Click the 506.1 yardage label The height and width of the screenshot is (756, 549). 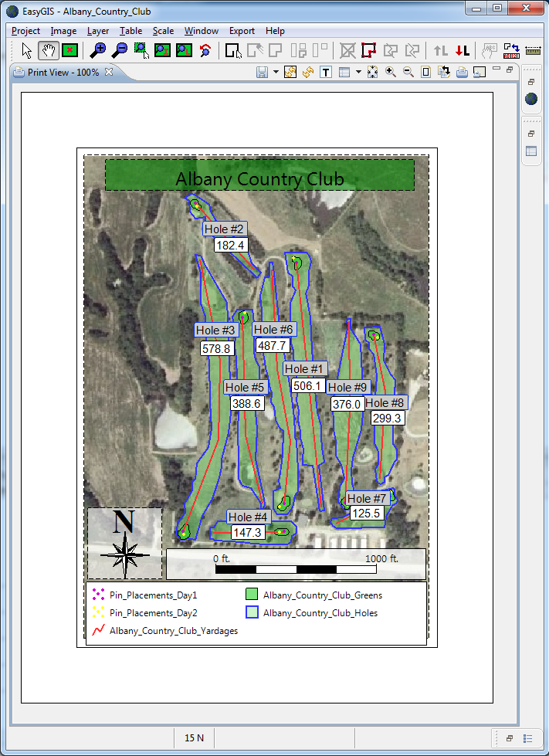(x=307, y=385)
